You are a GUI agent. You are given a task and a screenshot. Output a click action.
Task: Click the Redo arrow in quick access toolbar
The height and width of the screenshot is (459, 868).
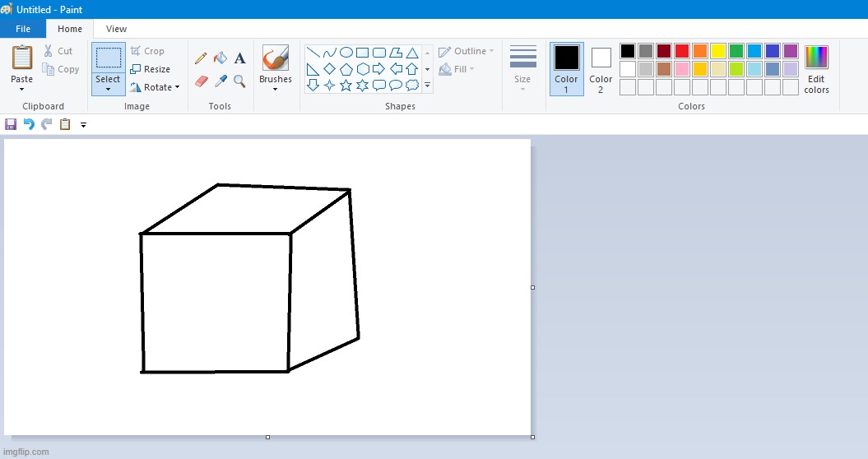point(47,124)
